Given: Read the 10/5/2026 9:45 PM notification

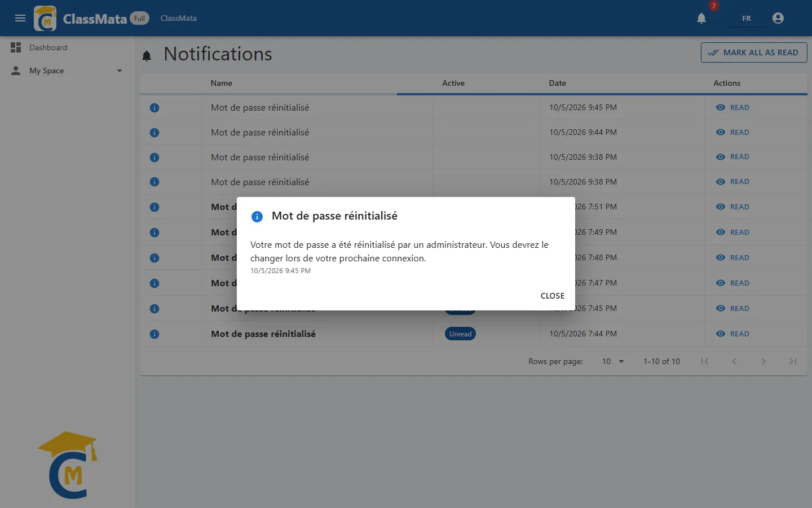Looking at the screenshot, I should coord(732,107).
